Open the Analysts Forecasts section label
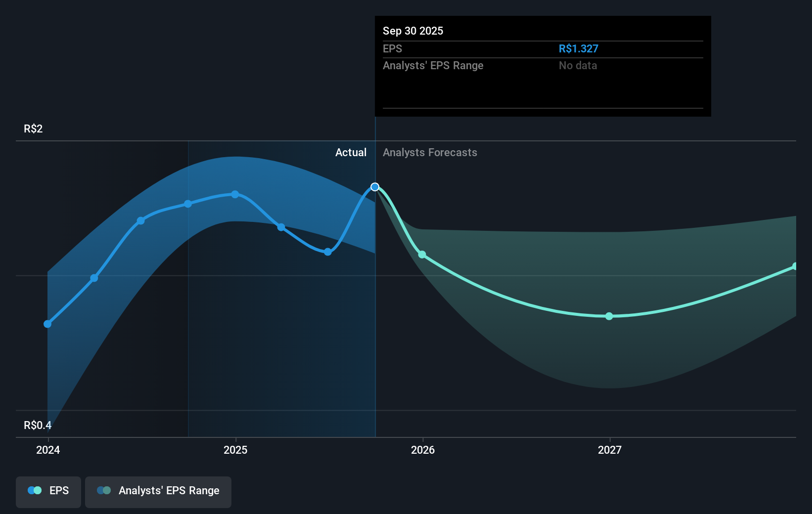The image size is (812, 514). pyautogui.click(x=430, y=153)
